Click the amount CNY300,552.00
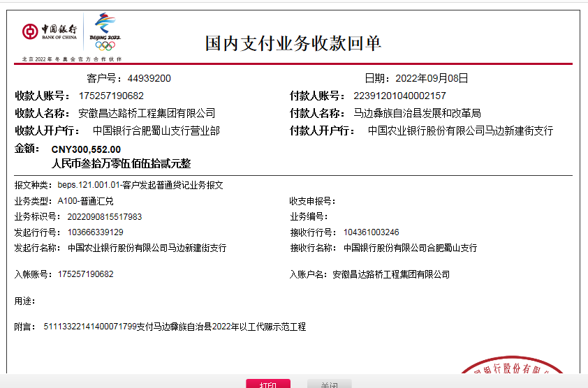 (x=86, y=149)
